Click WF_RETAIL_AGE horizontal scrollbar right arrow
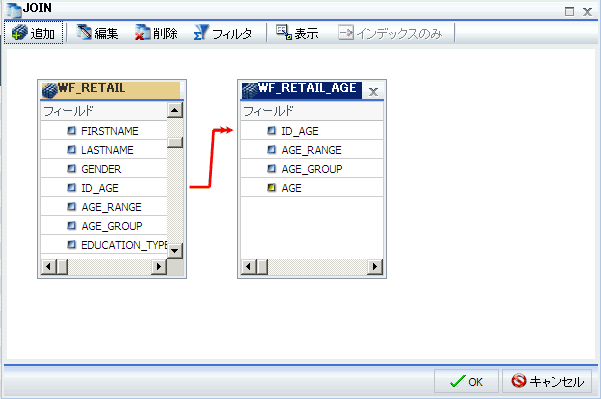This screenshot has width=601, height=399. click(375, 266)
